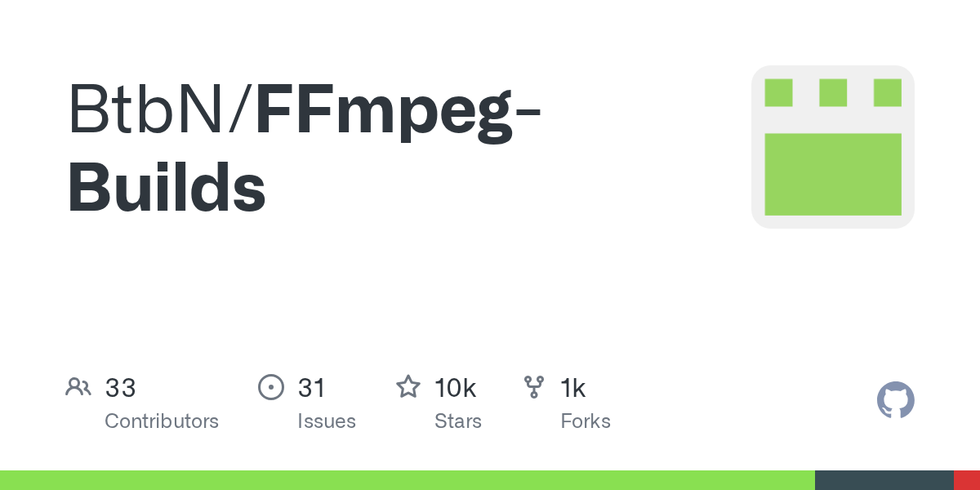Click the 1k forks count
Viewport: 980px width, 490px height.
[572, 388]
